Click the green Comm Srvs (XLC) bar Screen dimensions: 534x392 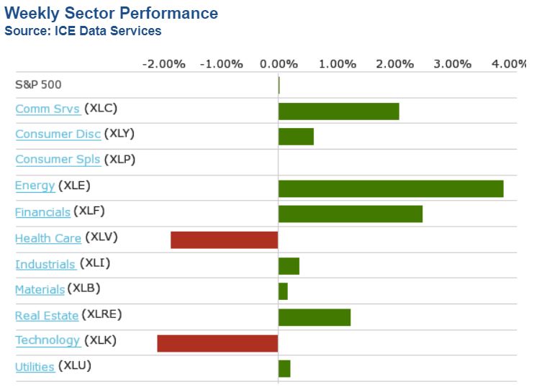tap(338, 111)
